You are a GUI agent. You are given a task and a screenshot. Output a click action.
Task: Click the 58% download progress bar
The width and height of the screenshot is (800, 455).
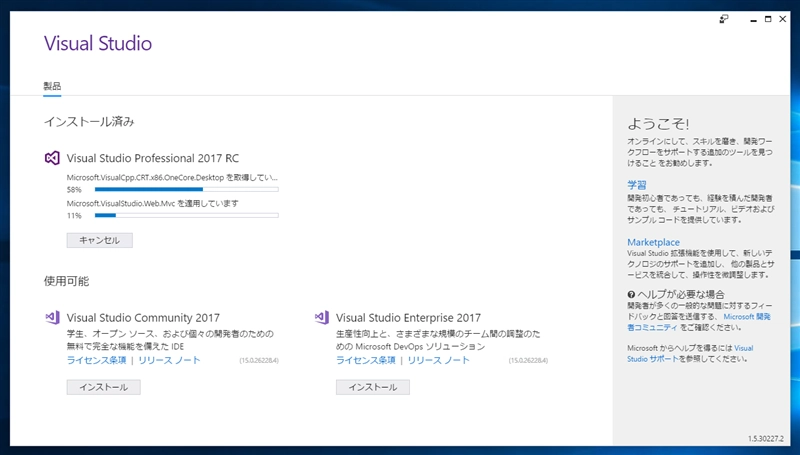coord(187,190)
